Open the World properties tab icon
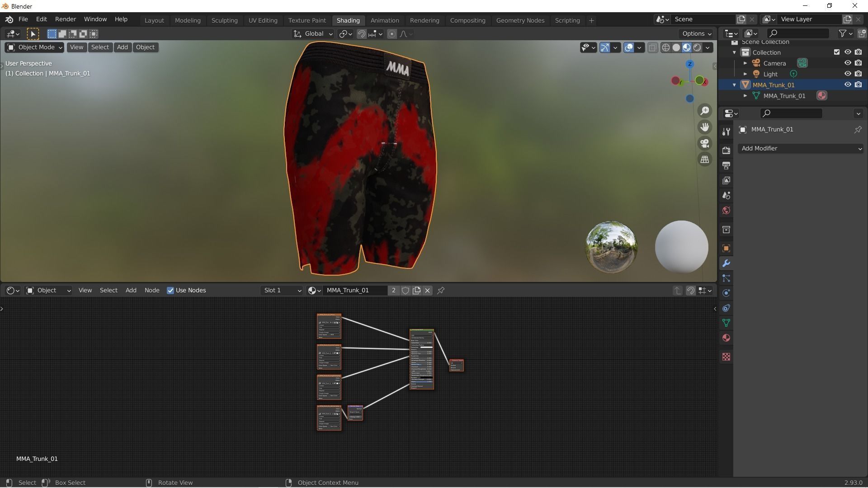 pos(726,211)
